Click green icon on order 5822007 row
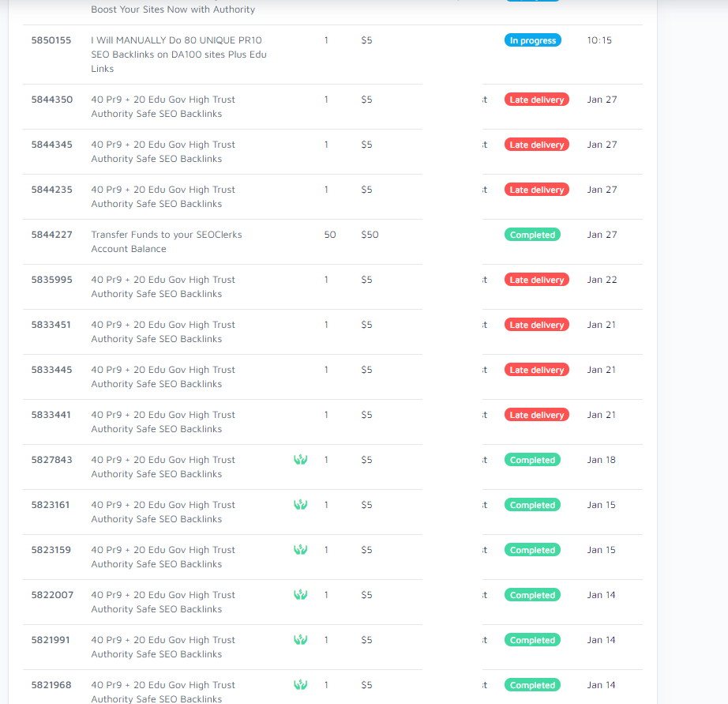Image resolution: width=728 pixels, height=704 pixels. [300, 595]
